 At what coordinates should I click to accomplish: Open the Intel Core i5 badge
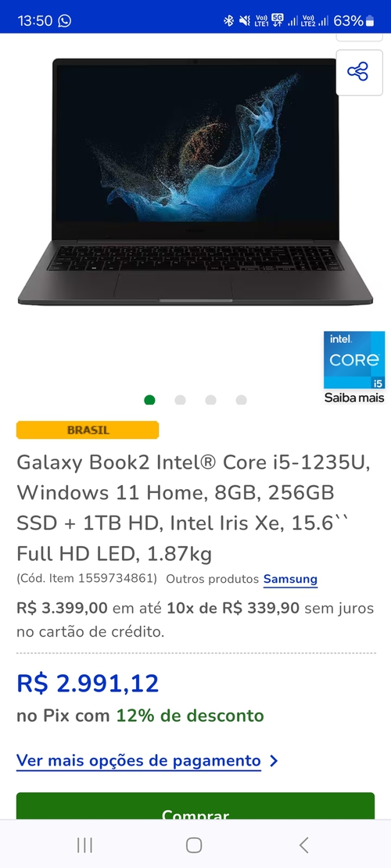pyautogui.click(x=354, y=360)
